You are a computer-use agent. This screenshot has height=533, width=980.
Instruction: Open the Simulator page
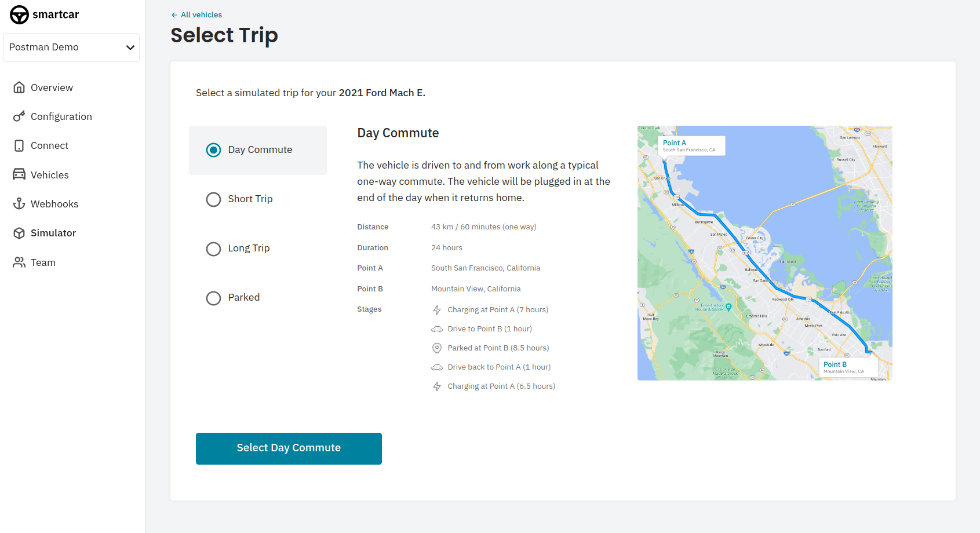point(53,233)
